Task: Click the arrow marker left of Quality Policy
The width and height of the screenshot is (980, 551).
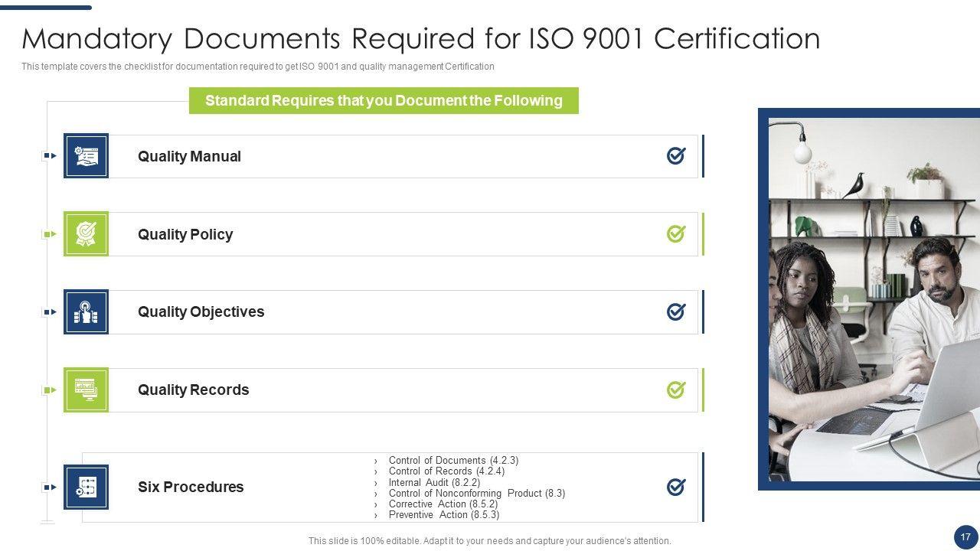Action: 50,234
